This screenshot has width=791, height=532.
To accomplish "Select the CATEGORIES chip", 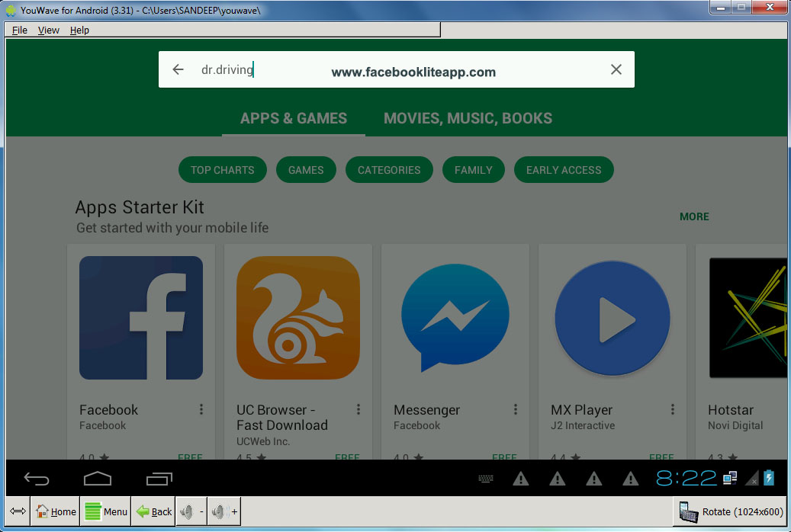I will tap(389, 170).
